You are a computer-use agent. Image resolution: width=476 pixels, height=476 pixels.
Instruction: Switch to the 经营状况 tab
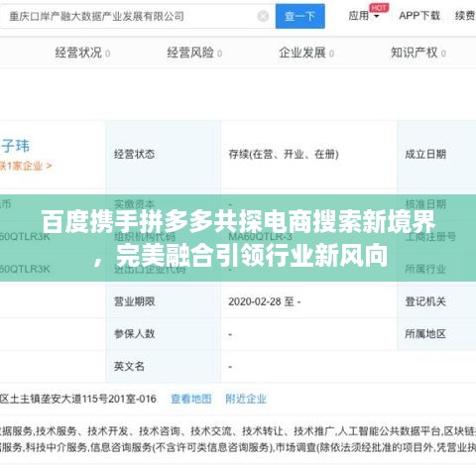tap(82, 53)
